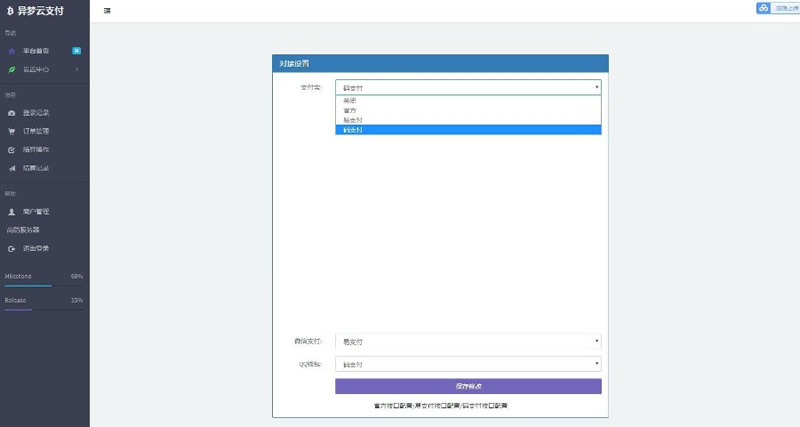Click the Milestone progress bar in sidebar
The height and width of the screenshot is (427, 800).
(x=44, y=286)
